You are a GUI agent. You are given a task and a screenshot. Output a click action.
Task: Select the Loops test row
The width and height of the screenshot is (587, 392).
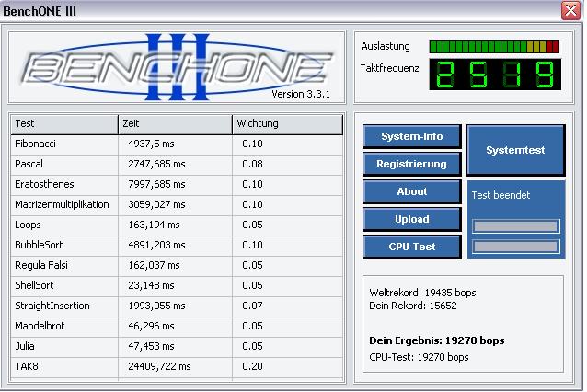[177, 225]
